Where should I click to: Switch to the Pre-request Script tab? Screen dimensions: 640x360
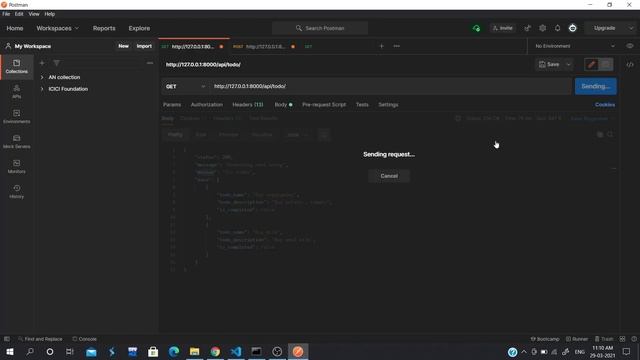[324, 104]
